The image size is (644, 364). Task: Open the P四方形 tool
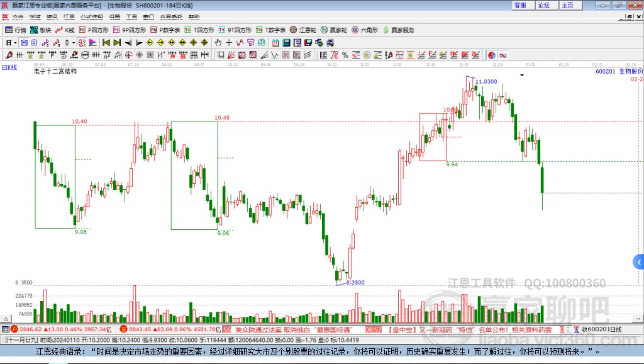93,30
